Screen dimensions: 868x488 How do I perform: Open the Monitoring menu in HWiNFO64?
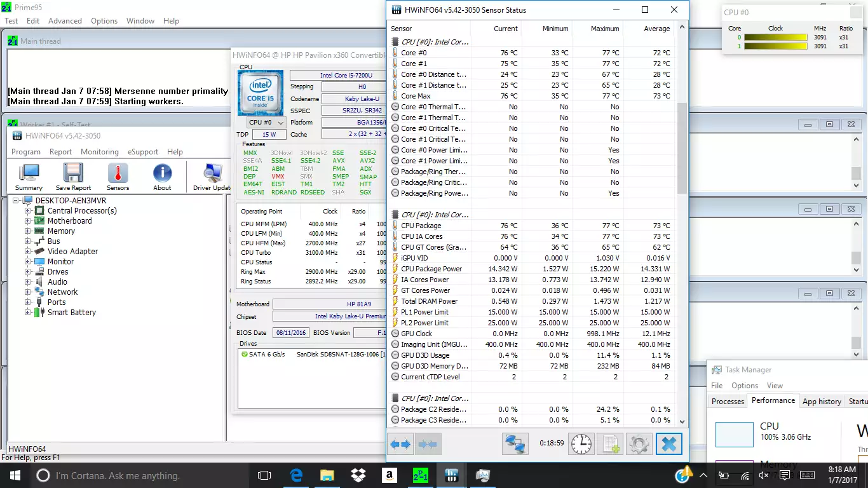99,152
